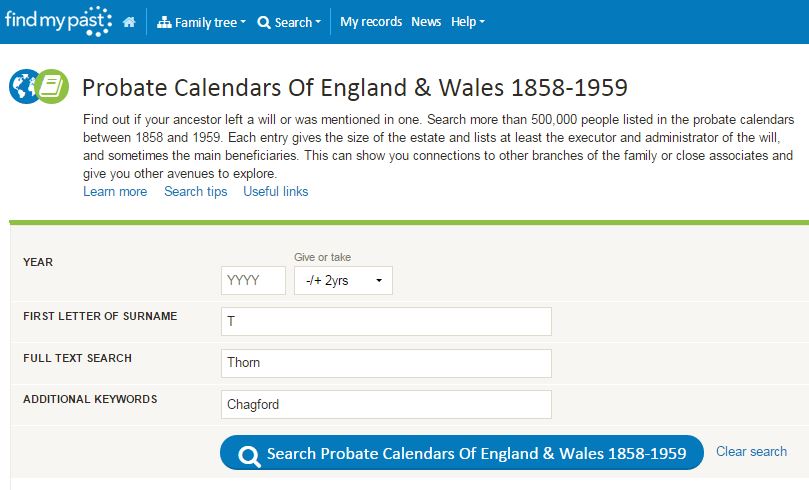This screenshot has height=490, width=809.
Task: Click the Additional Keywords field containing Chagford
Action: (x=386, y=404)
